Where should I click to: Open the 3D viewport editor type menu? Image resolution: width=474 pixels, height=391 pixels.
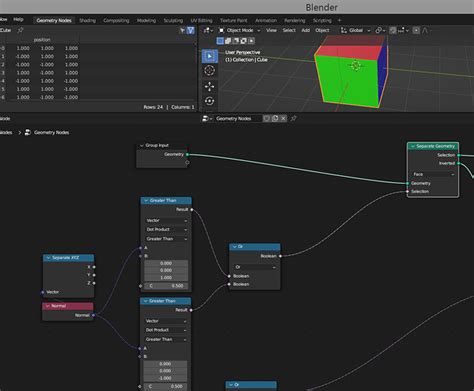click(208, 30)
